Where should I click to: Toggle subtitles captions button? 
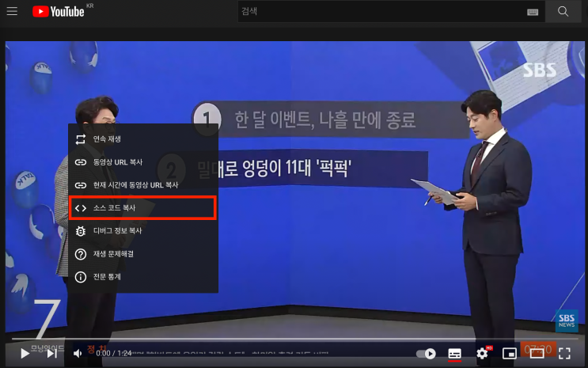[x=454, y=354]
